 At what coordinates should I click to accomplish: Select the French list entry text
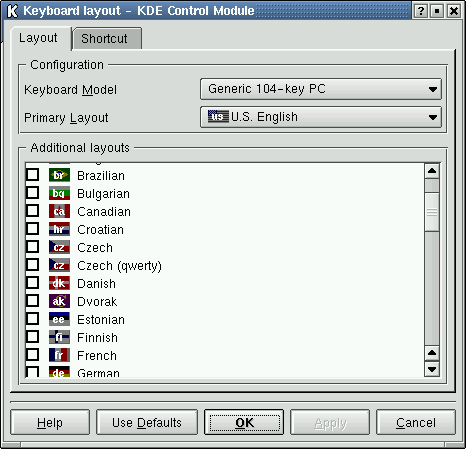pos(97,356)
